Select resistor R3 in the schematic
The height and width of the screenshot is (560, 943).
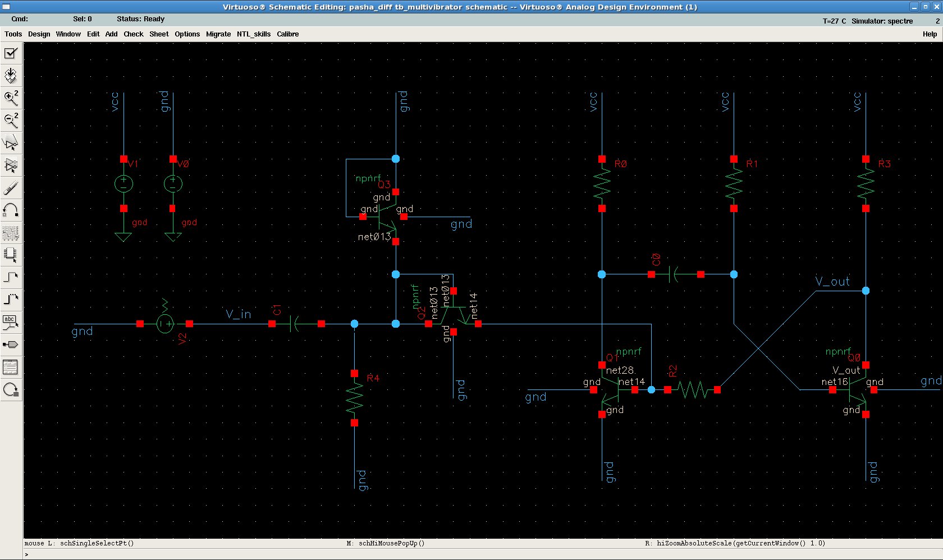866,183
